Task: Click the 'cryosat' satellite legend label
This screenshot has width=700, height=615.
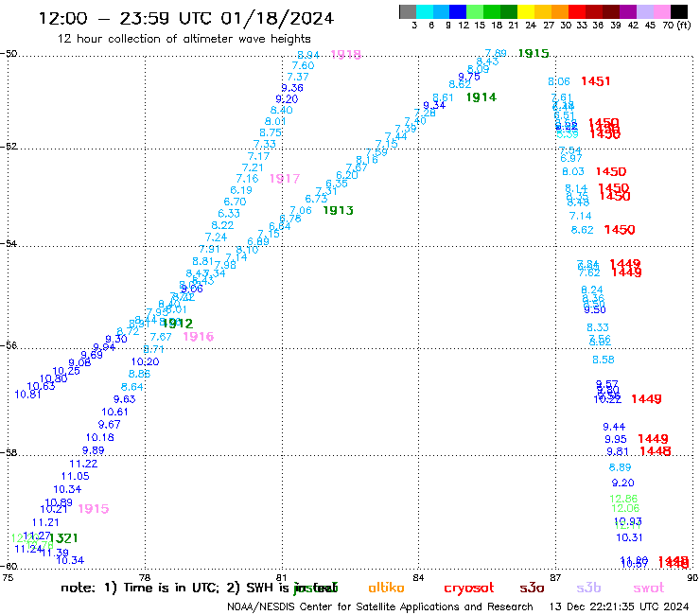Action: click(x=469, y=589)
